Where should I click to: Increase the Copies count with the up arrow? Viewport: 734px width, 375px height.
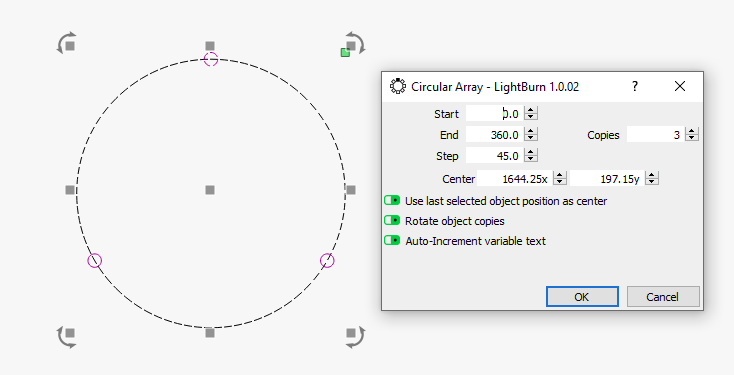click(692, 131)
